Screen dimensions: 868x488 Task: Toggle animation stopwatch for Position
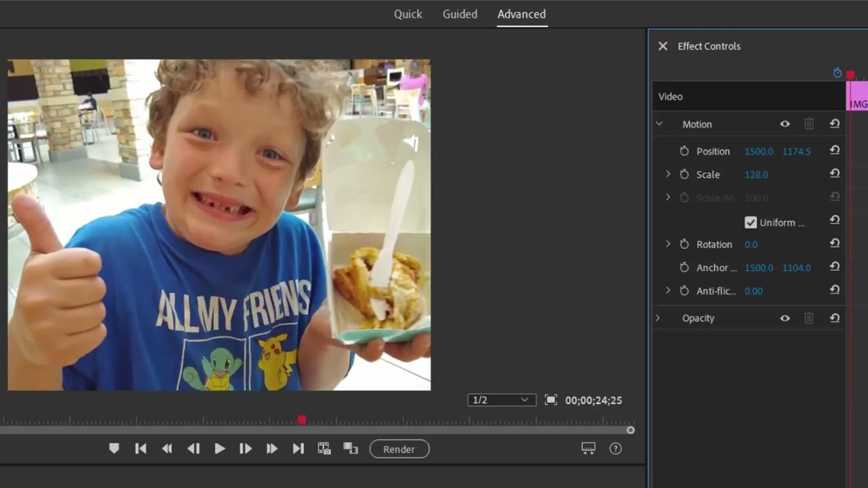pyautogui.click(x=684, y=151)
